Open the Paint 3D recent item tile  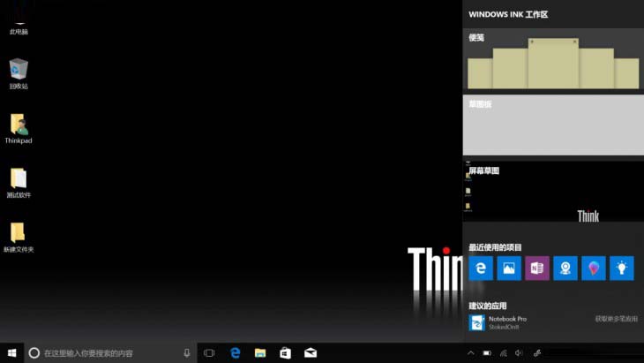[x=594, y=268]
